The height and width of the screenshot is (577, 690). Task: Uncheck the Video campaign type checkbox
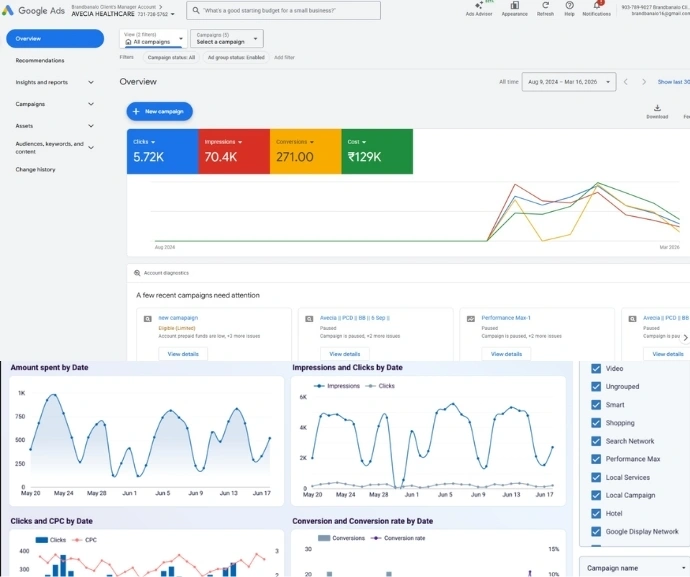[x=596, y=368]
